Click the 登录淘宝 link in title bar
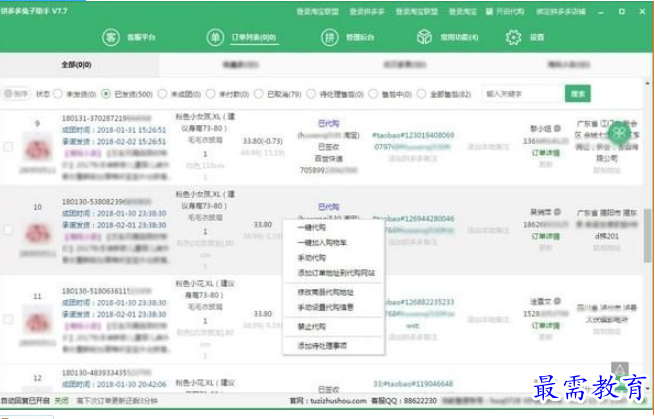The image size is (655, 419). point(462,11)
